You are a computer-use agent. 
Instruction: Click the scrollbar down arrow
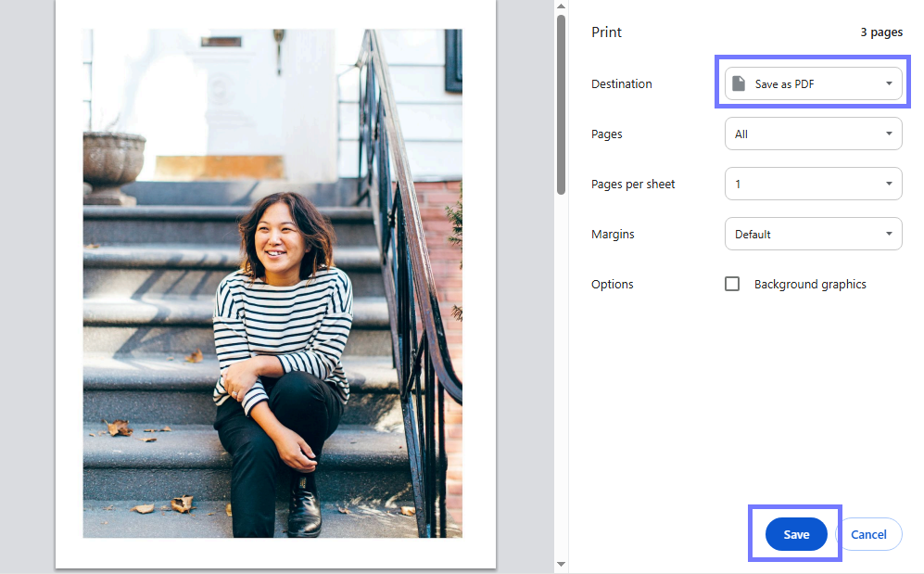click(561, 565)
